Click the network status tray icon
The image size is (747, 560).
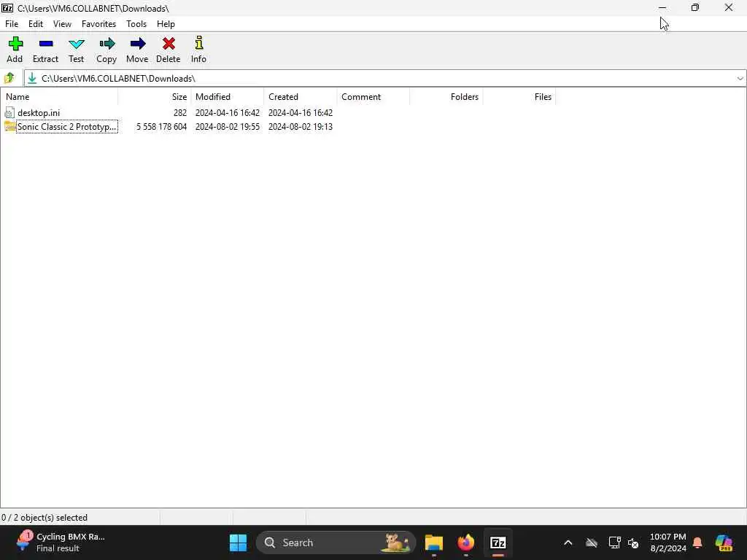[614, 542]
